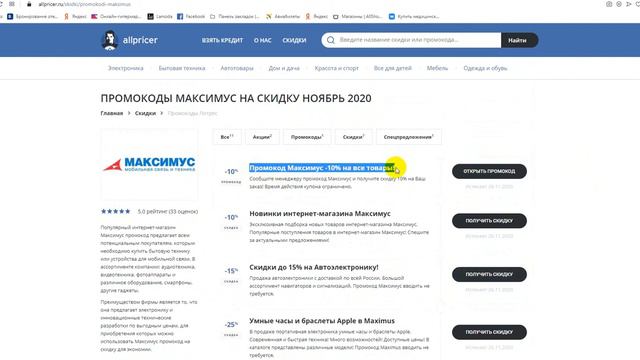Open СКИДКИ in header menu
This screenshot has height=360, width=640.
pyautogui.click(x=294, y=40)
